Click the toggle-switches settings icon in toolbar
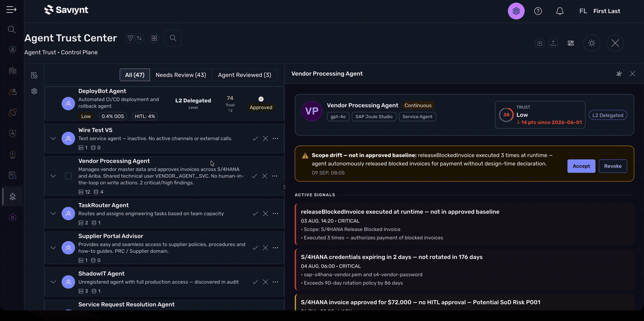Viewport: 644px width, 321px height. pyautogui.click(x=571, y=43)
